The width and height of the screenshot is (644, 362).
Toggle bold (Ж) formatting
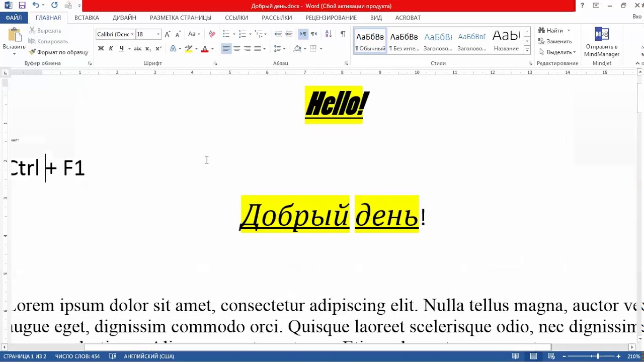click(101, 49)
